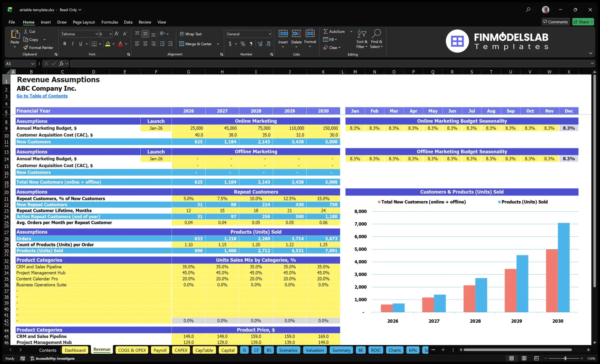Screen dimensions: 600x364
Task: Click the Clear eraser icon
Action: (x=326, y=48)
